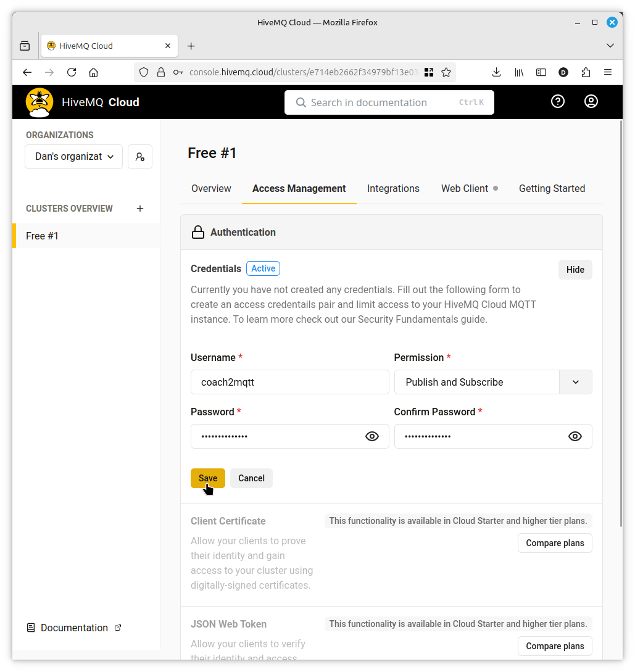Open the Dan's organization selector
Viewport: 635px width, 672px height.
click(x=74, y=157)
